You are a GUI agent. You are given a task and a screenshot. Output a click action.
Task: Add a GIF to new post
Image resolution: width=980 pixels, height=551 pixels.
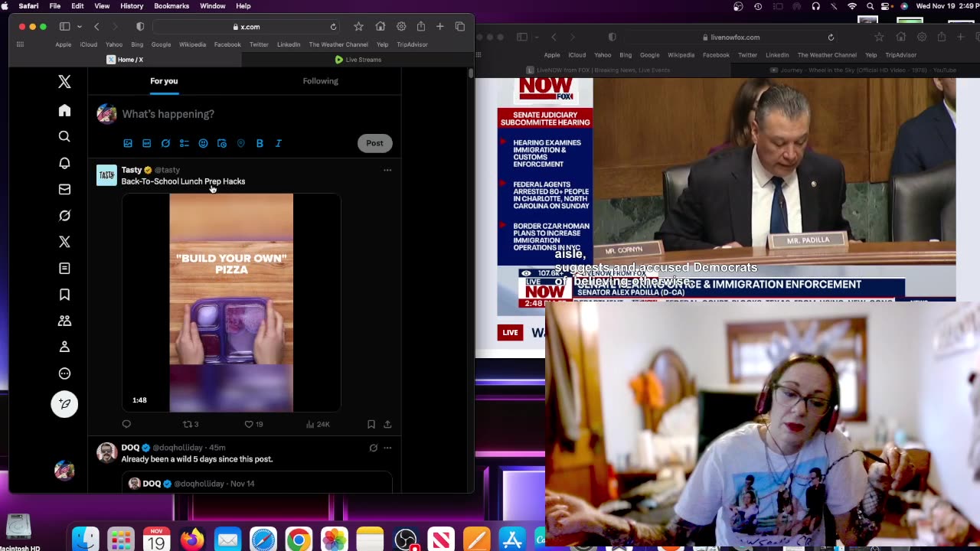tap(146, 143)
